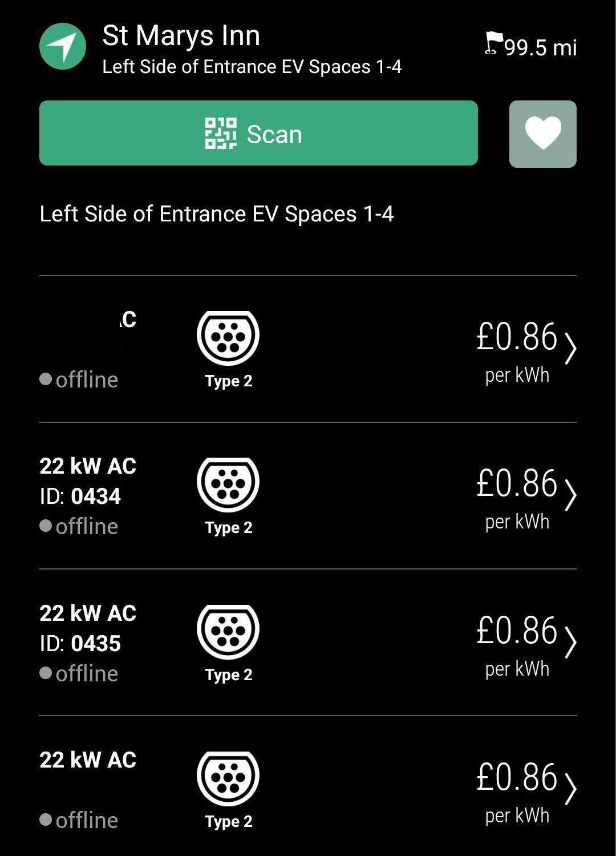Tap last charger's Type 2 connector icon

pos(228,778)
